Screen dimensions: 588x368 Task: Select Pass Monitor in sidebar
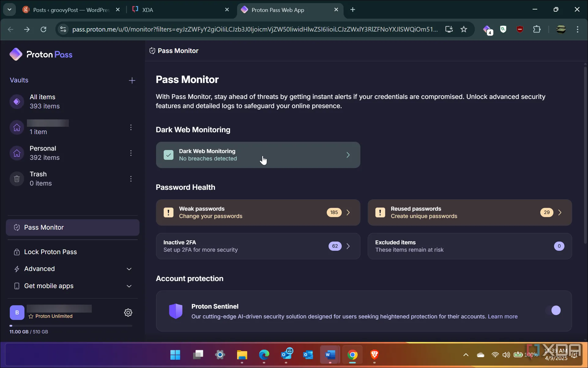(73, 227)
